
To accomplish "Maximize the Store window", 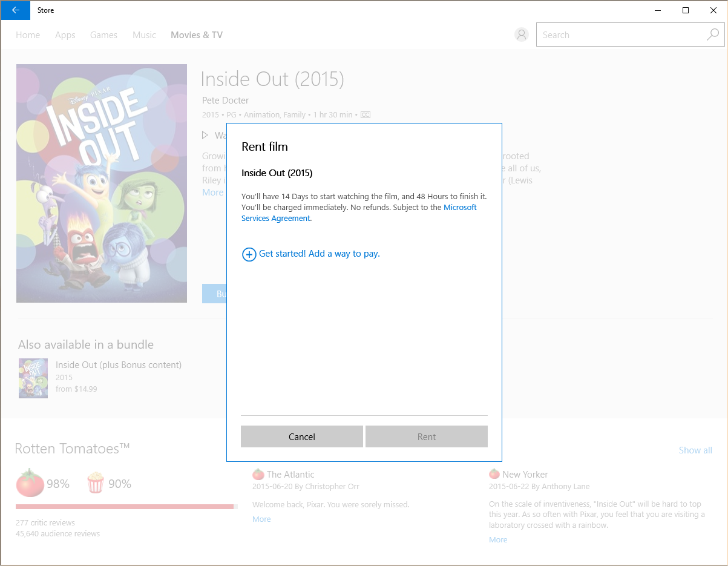I will click(686, 10).
